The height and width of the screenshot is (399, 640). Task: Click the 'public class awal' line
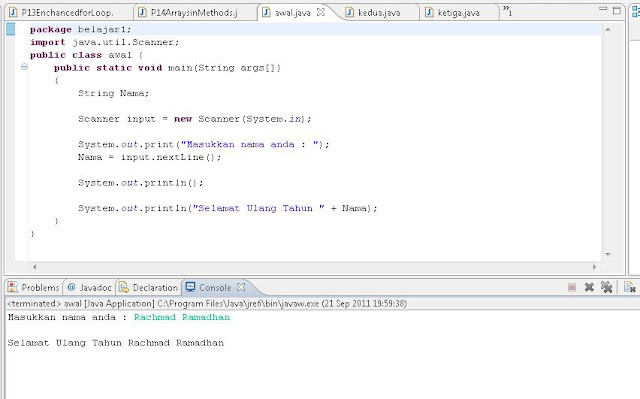click(87, 55)
